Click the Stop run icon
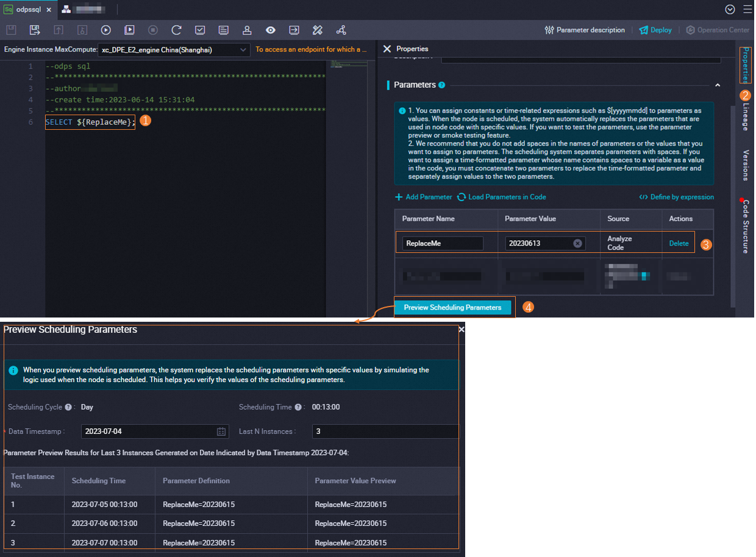The image size is (756, 557). [153, 30]
